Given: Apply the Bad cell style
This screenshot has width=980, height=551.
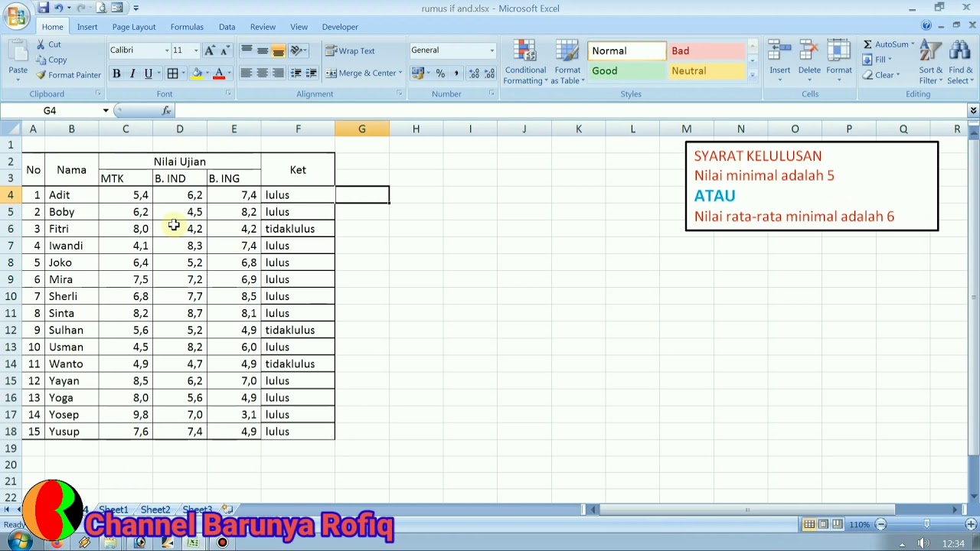Looking at the screenshot, I should pyautogui.click(x=707, y=51).
